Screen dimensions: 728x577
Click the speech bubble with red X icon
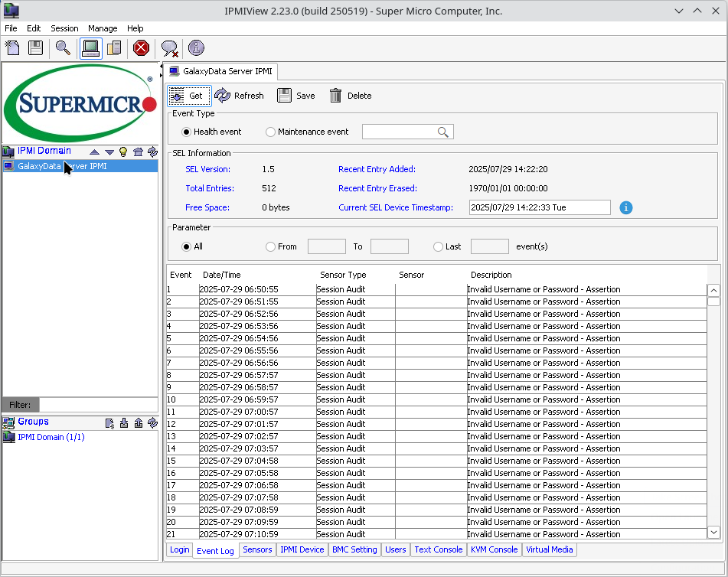(x=169, y=47)
